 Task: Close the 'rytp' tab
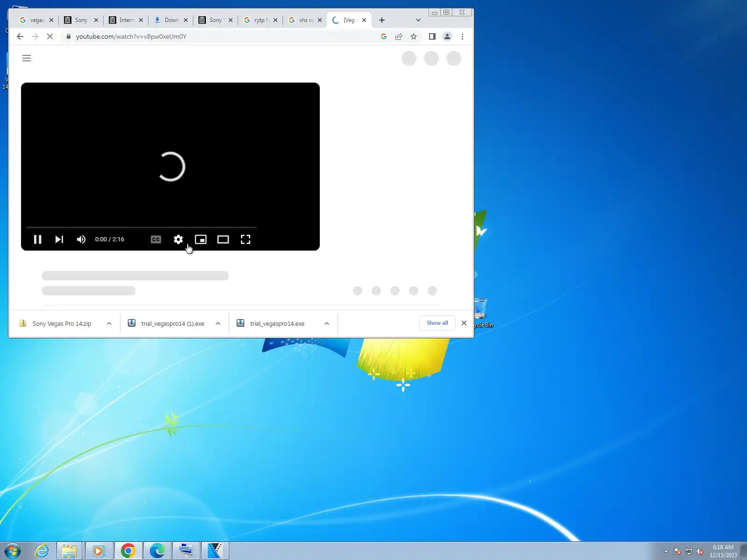coord(275,20)
